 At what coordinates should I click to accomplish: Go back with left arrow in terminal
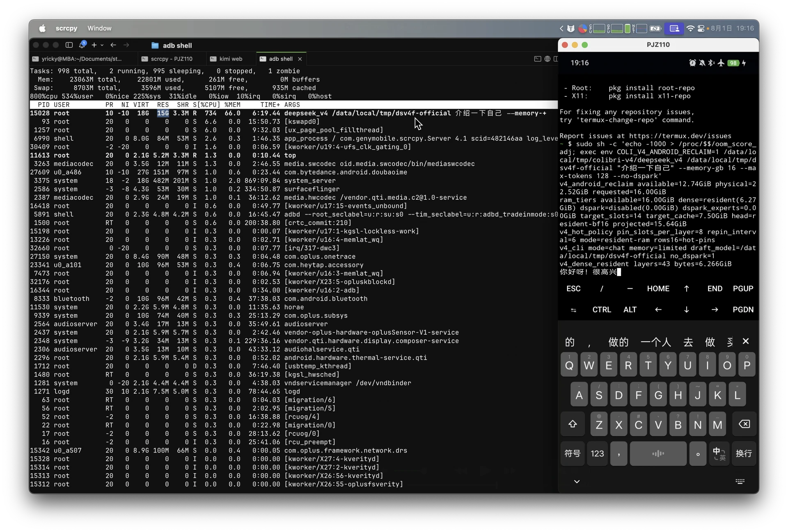tap(113, 45)
